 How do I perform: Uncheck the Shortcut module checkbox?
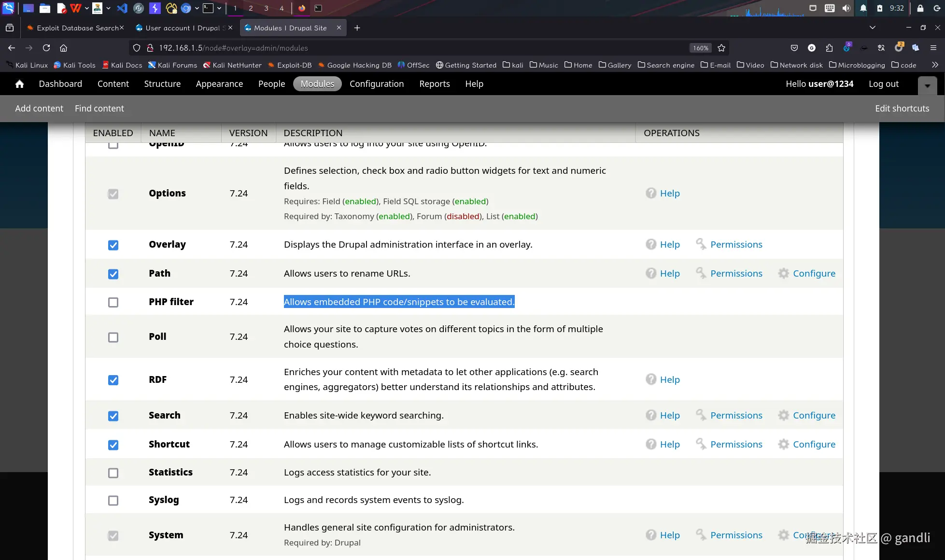pos(113,445)
